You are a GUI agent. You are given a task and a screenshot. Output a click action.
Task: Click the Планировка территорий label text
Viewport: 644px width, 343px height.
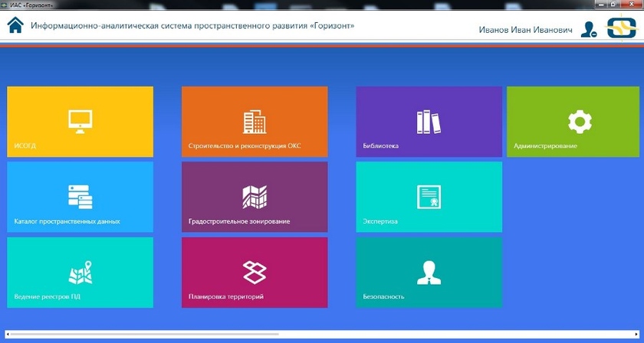pyautogui.click(x=225, y=296)
